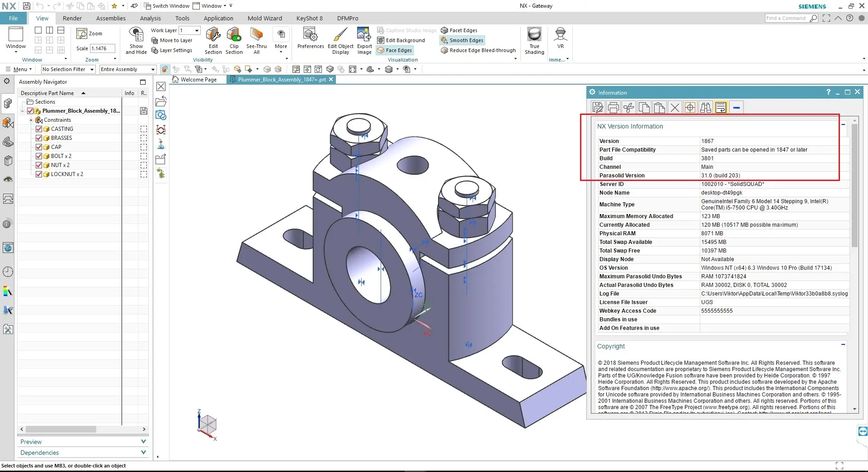Switch to the Welcome Page tab
This screenshot has height=472, width=868.
click(x=194, y=80)
